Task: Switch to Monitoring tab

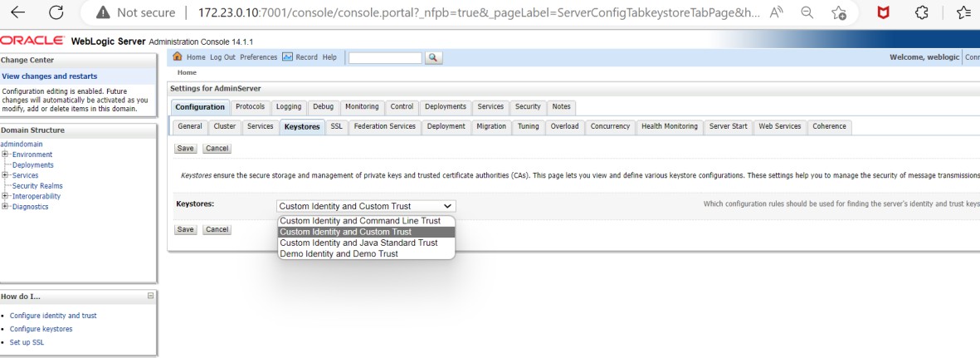Action: 362,107
